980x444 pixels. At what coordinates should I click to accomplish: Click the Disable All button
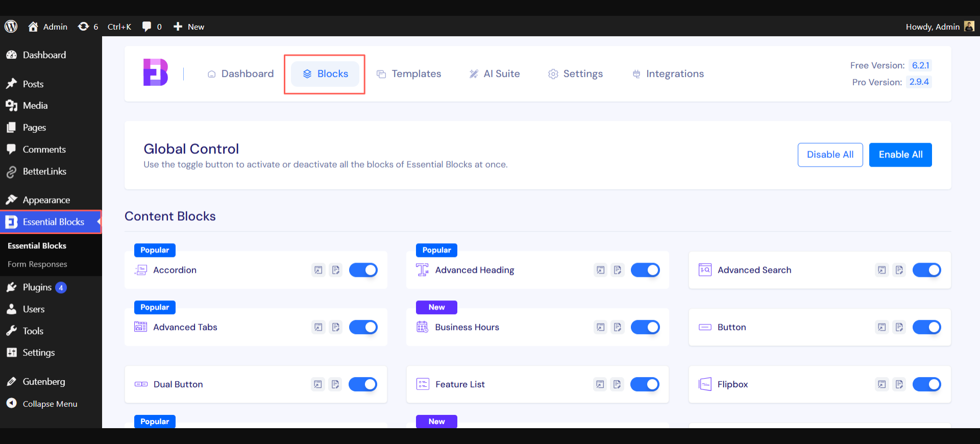830,155
